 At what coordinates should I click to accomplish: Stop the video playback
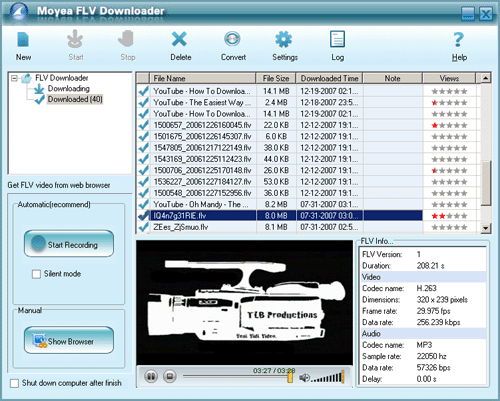170,377
